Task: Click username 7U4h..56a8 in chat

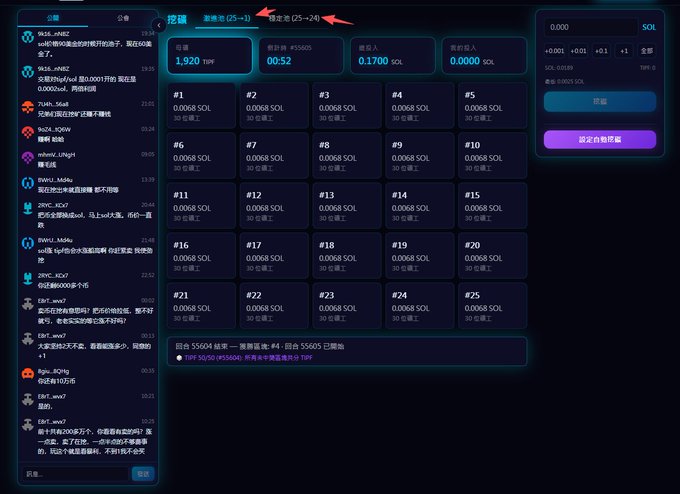Action: pyautogui.click(x=53, y=104)
